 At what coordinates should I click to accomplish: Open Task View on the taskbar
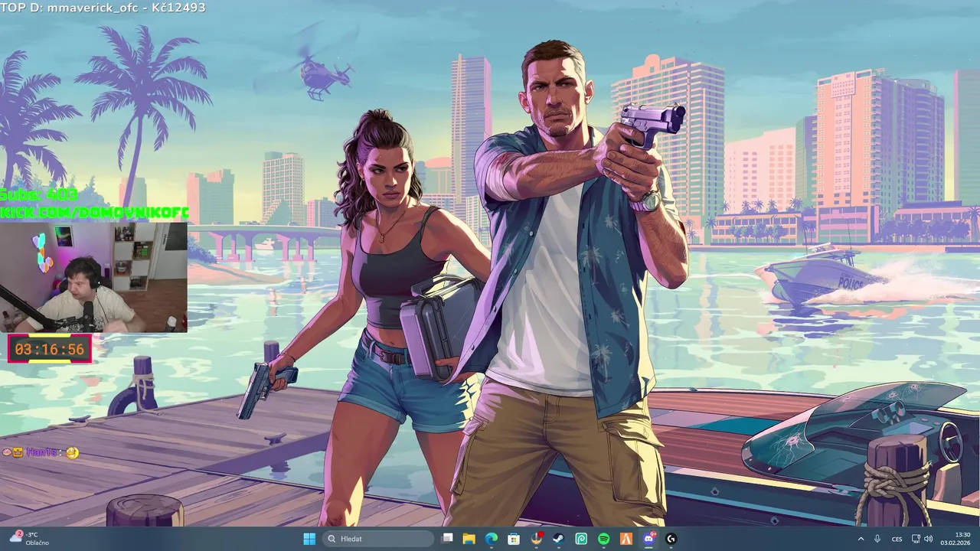click(448, 539)
